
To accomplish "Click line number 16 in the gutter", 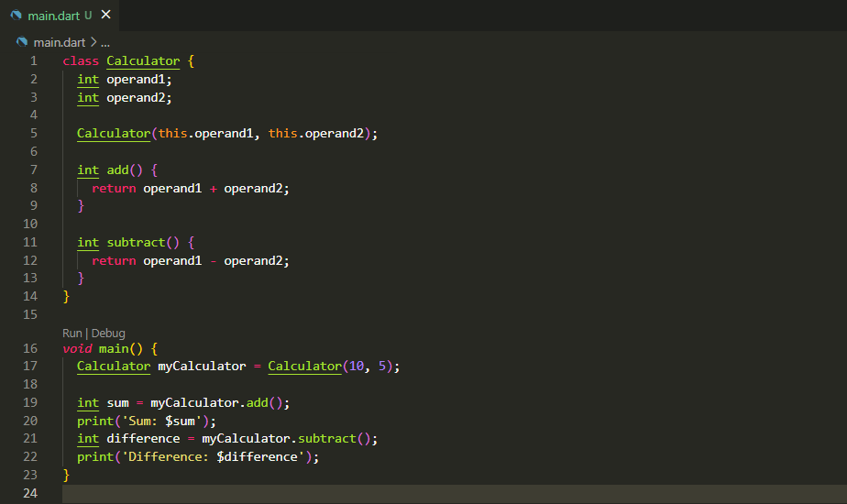I will point(30,348).
